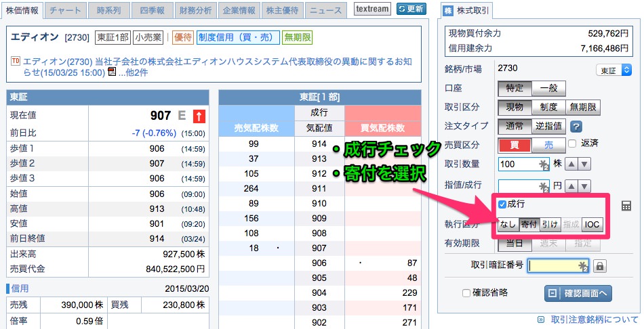This screenshot has width=644, height=329.
Task: Open the 財務分析 tab
Action: click(x=195, y=11)
